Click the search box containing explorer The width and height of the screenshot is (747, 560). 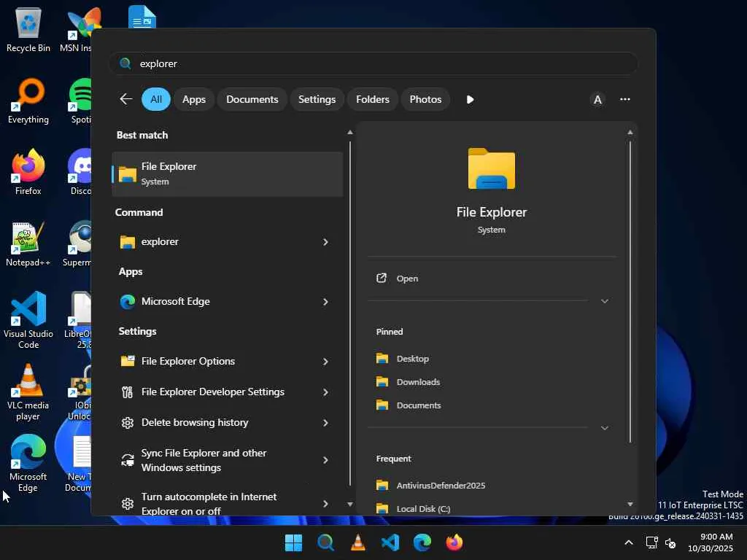373,63
